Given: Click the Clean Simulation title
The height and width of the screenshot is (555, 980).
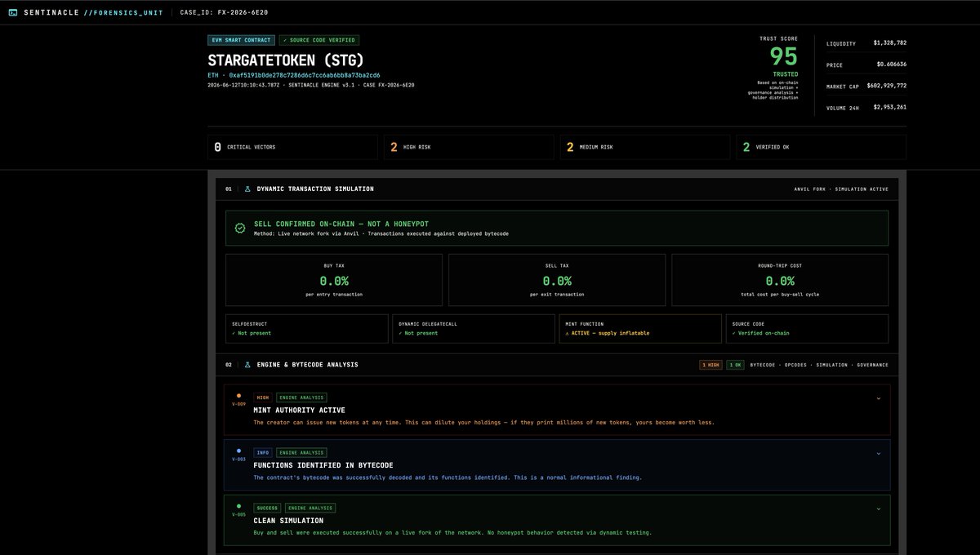Looking at the screenshot, I should coord(288,521).
